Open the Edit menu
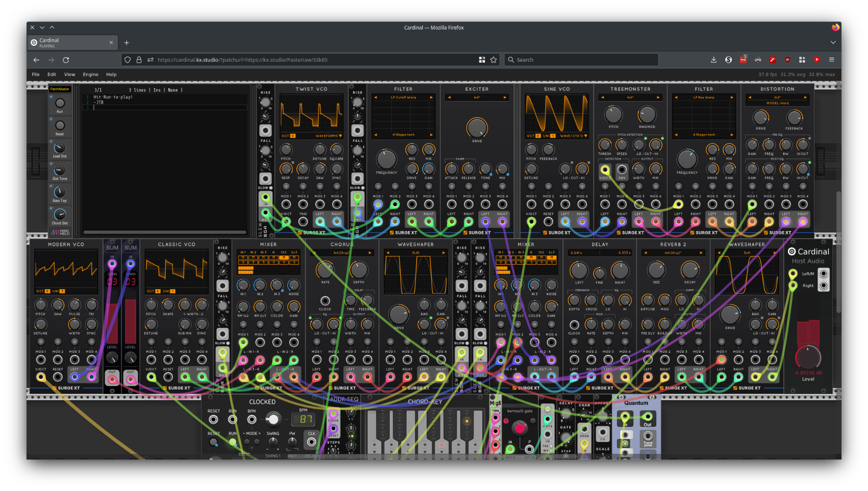 [x=52, y=74]
